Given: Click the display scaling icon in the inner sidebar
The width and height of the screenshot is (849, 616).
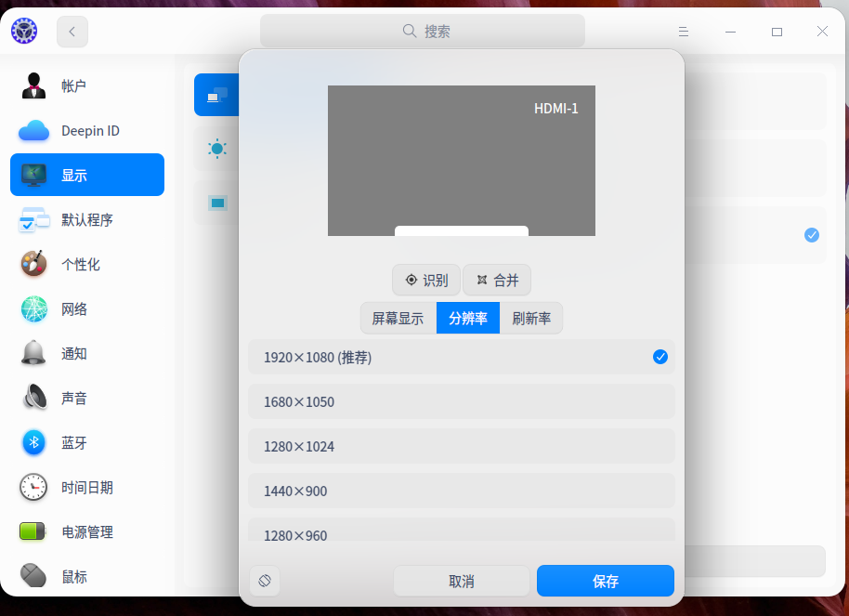Looking at the screenshot, I should coord(216,202).
